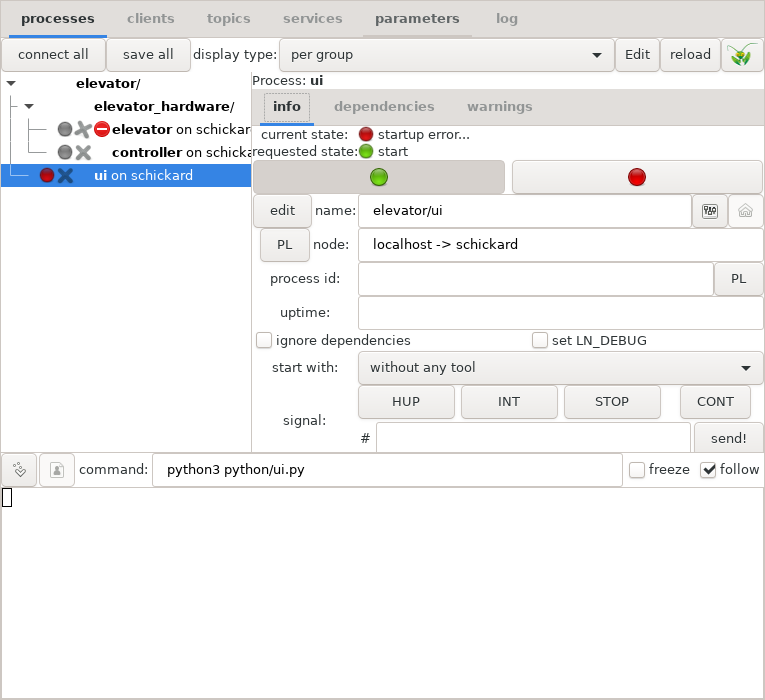
Task: Toggle the freeze checkbox
Action: tap(637, 470)
